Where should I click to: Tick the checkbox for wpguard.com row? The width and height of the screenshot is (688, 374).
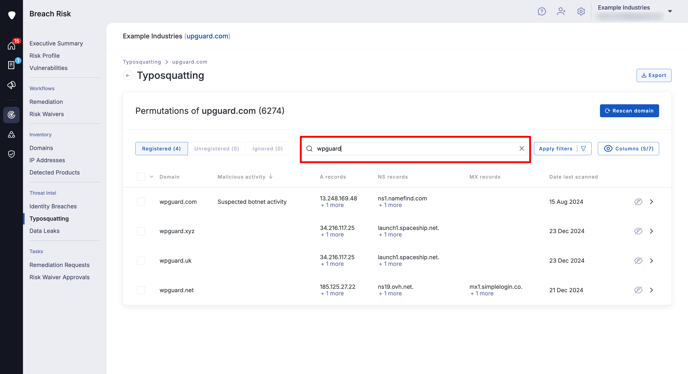point(141,202)
